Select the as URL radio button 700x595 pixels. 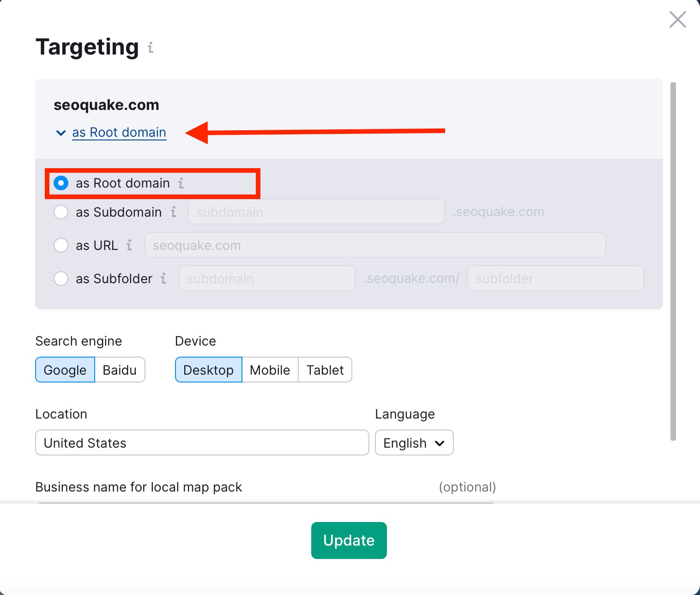[x=61, y=245]
